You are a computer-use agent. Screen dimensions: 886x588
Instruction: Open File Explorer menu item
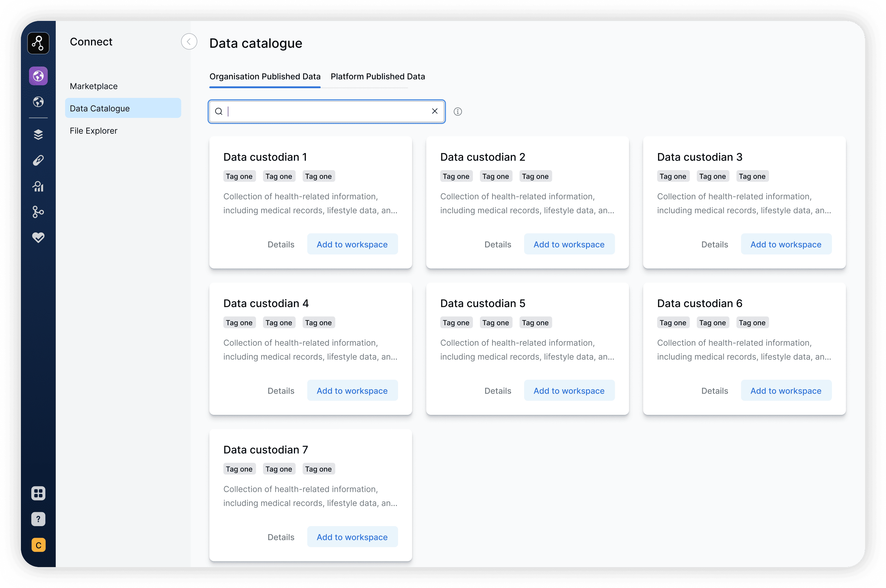coord(94,130)
